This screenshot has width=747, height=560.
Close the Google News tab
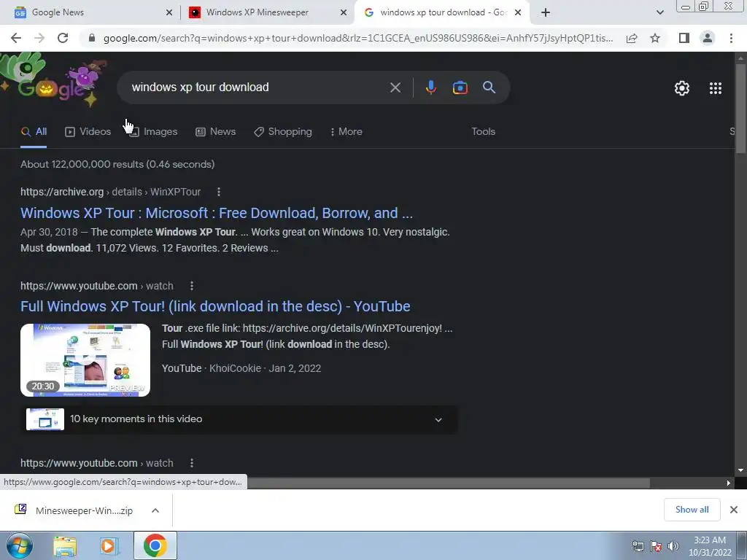[169, 13]
